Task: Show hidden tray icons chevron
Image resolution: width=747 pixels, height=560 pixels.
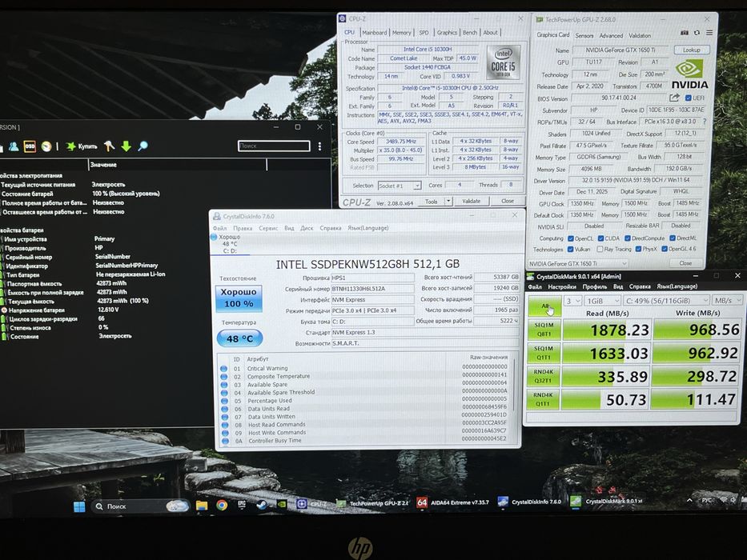Action: 689,501
